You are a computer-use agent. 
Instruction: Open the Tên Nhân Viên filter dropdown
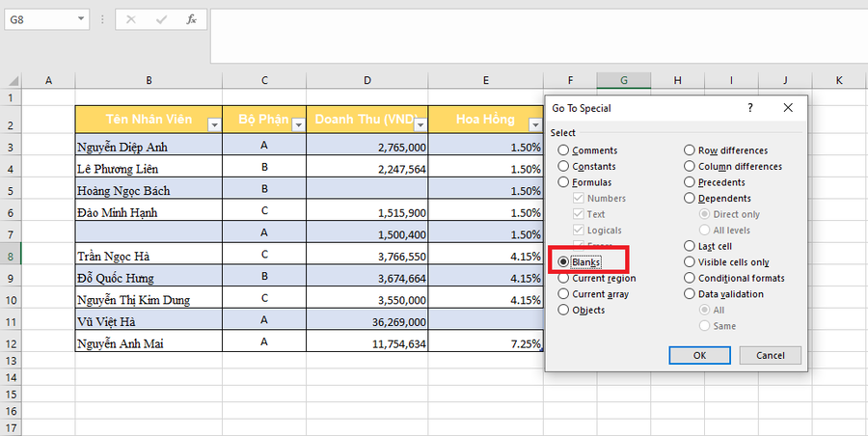tap(214, 125)
